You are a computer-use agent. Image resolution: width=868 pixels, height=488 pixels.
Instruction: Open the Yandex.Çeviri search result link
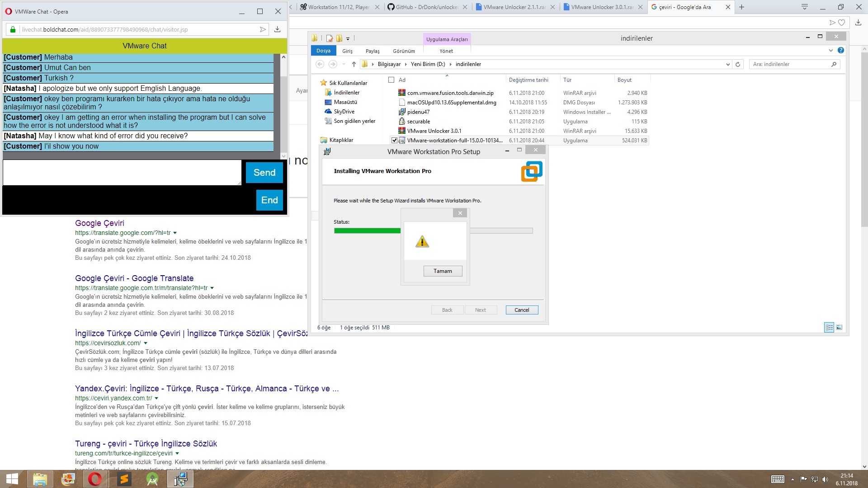click(207, 389)
